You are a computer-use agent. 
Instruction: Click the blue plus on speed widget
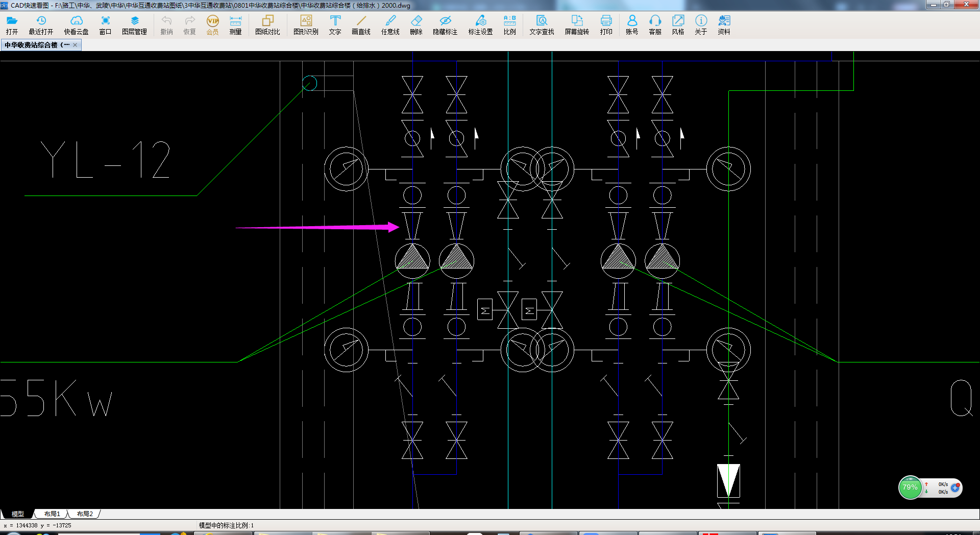click(x=954, y=488)
